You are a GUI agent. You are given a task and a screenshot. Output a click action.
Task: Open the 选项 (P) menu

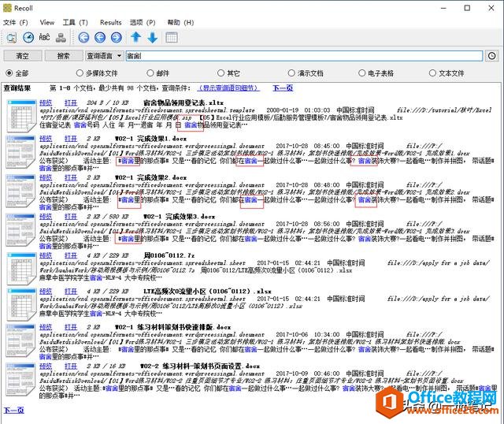(142, 23)
